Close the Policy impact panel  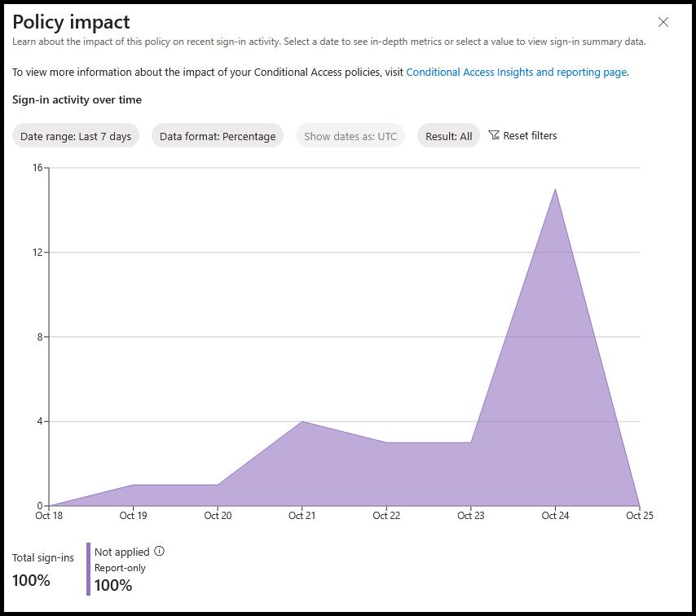coord(663,22)
